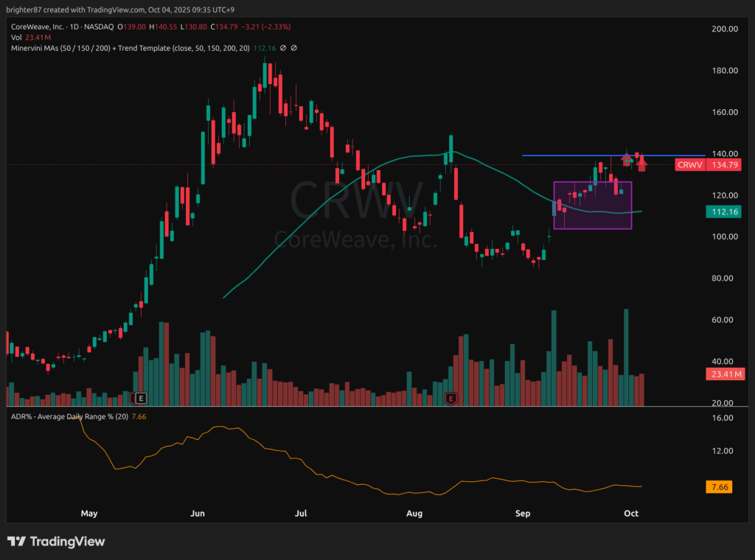This screenshot has width=755, height=560.
Task: Click the Oct label on time axis
Action: [631, 512]
